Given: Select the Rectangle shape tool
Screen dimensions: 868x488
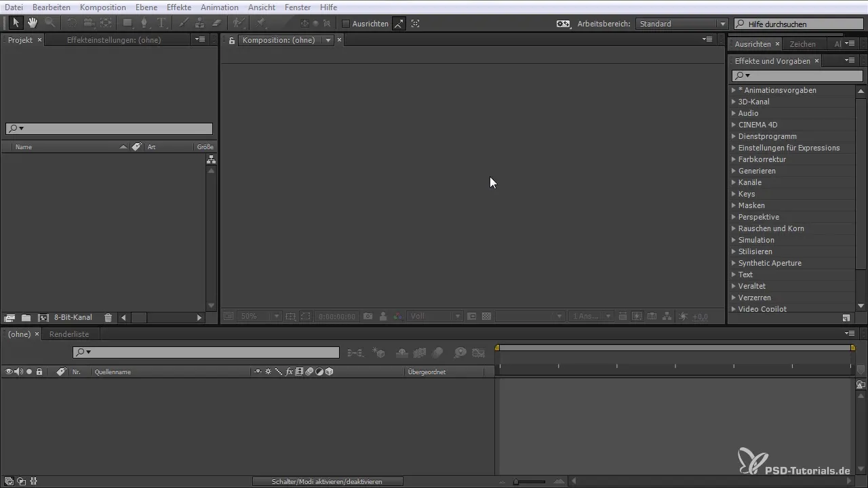Looking at the screenshot, I should [127, 23].
